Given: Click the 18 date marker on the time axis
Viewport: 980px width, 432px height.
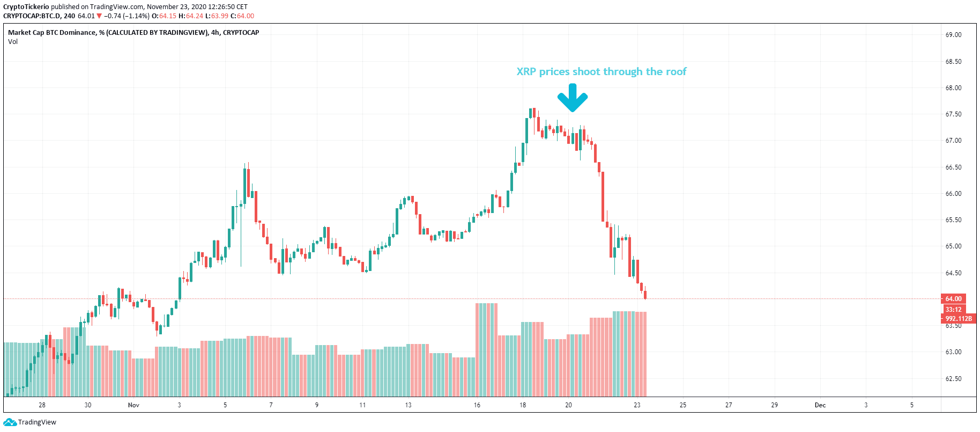Looking at the screenshot, I should tap(523, 405).
